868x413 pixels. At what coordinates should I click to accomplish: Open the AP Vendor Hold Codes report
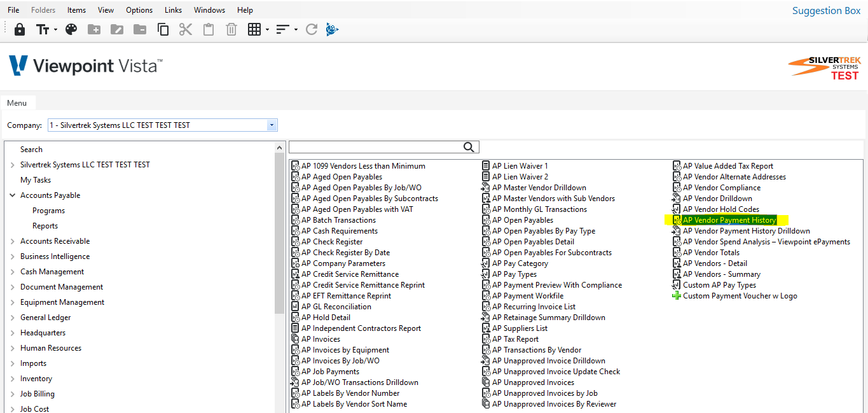point(721,209)
